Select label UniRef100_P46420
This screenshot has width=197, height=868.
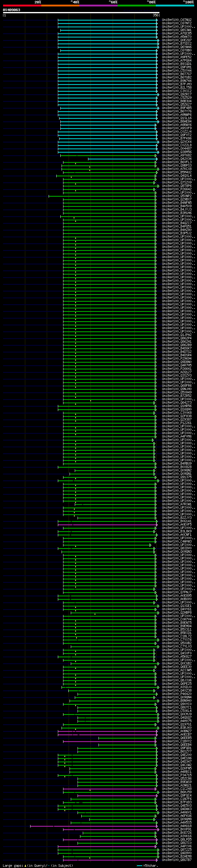(176, 693)
